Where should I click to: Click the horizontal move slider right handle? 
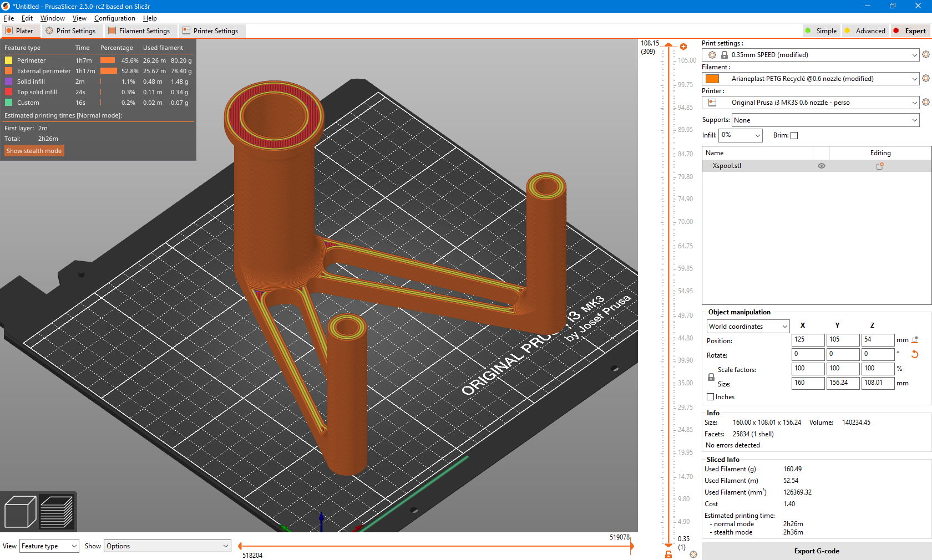[631, 546]
